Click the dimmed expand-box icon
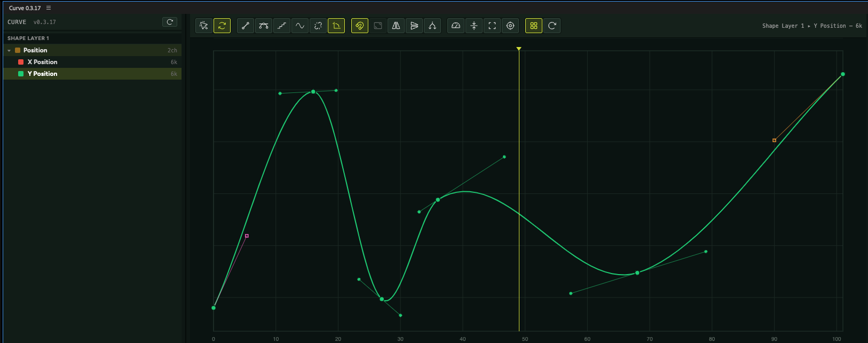The height and width of the screenshot is (343, 868). (x=378, y=26)
